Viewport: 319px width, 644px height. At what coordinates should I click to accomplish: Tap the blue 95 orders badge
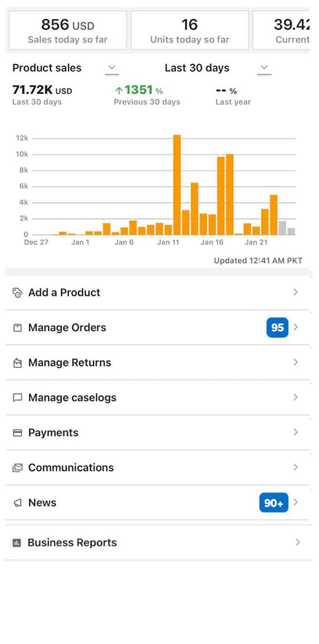tap(278, 328)
